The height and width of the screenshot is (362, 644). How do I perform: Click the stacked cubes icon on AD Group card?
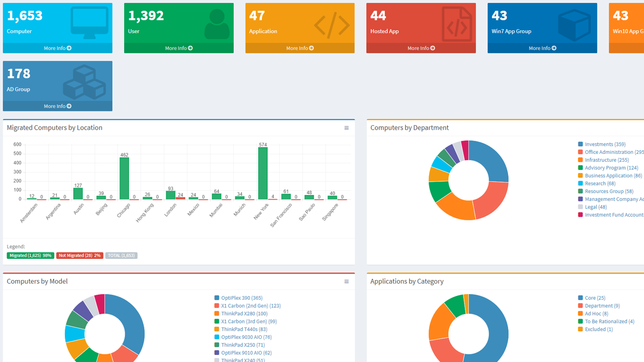[84, 82]
